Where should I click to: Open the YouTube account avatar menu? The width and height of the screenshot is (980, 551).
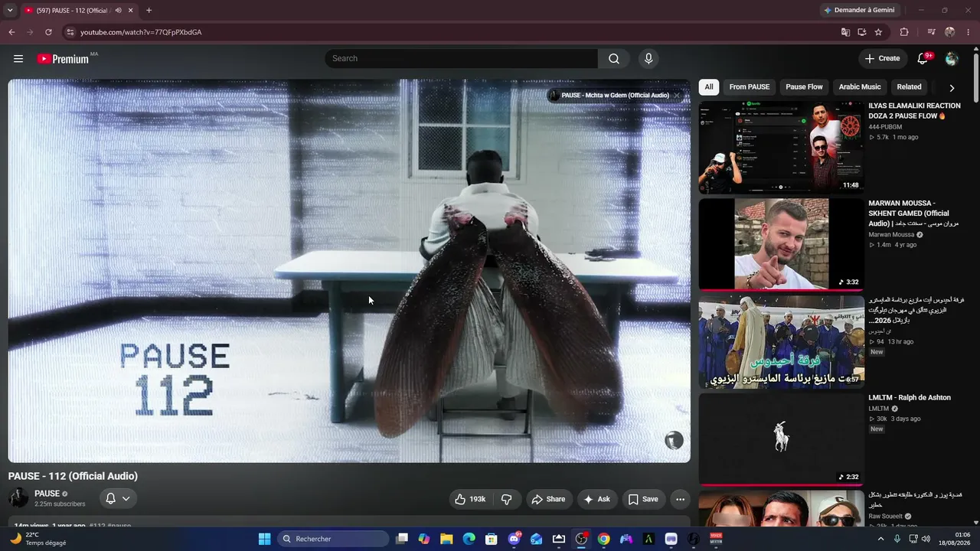click(952, 59)
